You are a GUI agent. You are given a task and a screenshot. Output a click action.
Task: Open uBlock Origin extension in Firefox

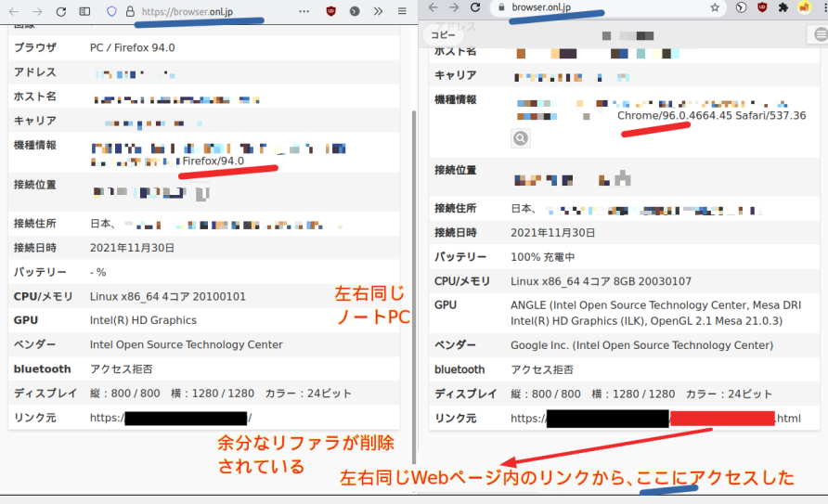point(331,11)
